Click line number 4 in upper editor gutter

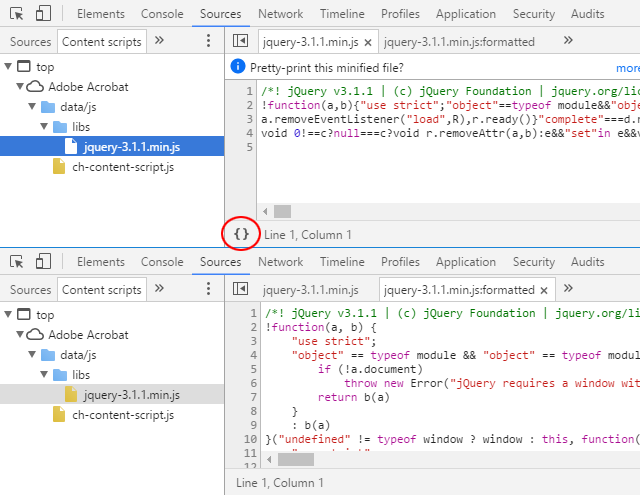click(249, 133)
